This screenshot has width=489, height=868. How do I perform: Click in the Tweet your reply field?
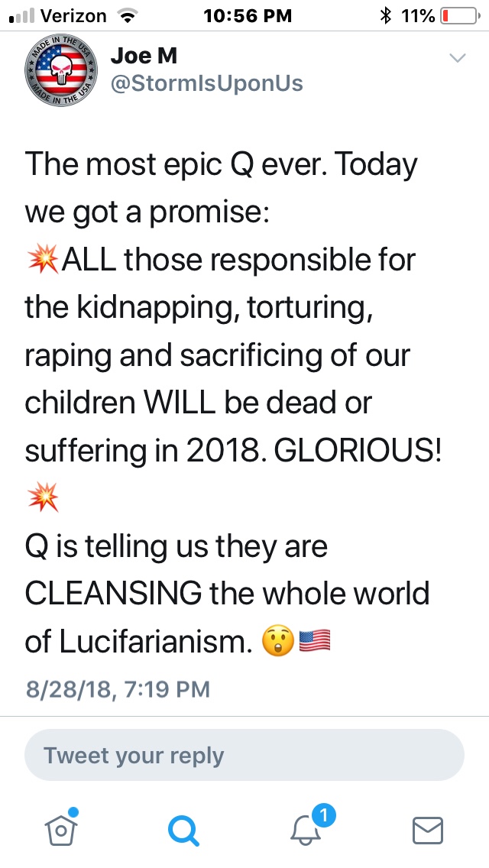click(x=244, y=755)
